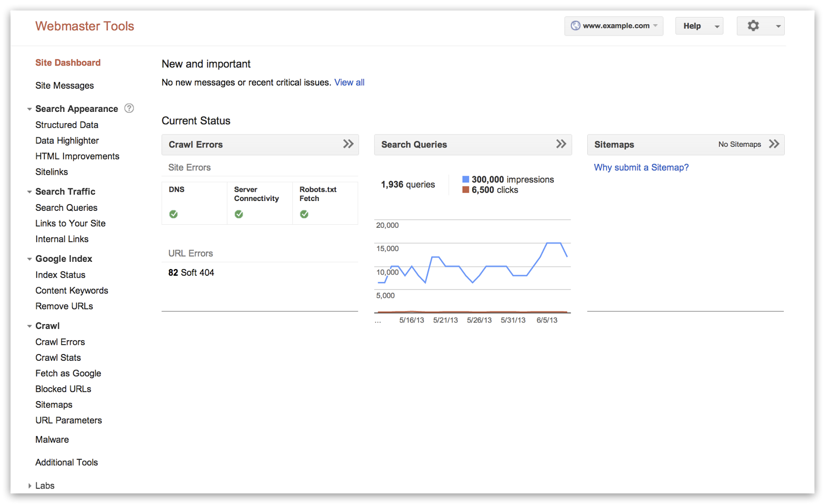The height and width of the screenshot is (504, 825).
Task: Select Fetch as Google in sidebar
Action: click(x=68, y=374)
